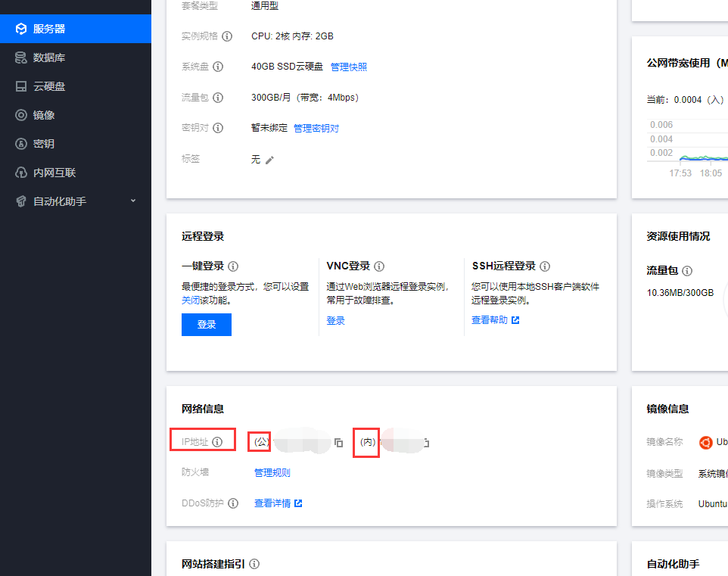Click info icon next to IP地址
Image resolution: width=728 pixels, height=576 pixels.
point(217,442)
